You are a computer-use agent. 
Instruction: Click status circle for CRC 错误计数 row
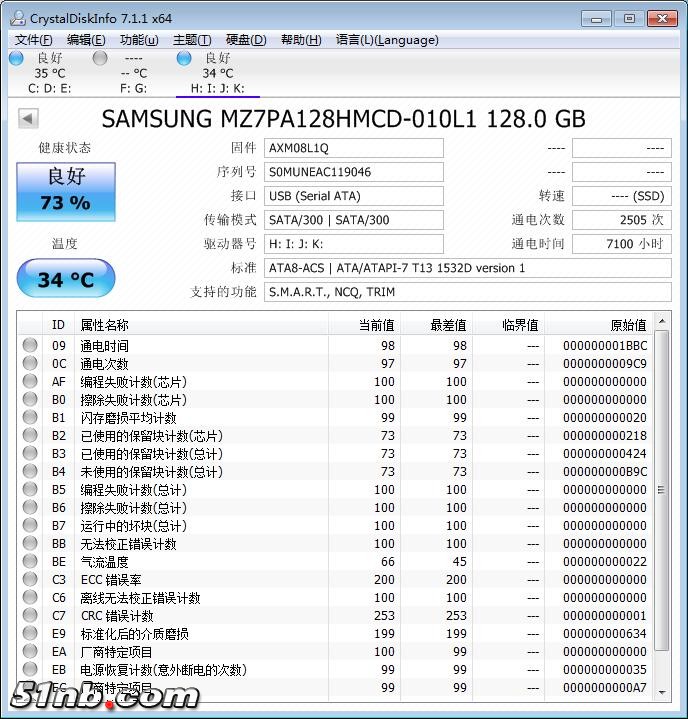31,615
